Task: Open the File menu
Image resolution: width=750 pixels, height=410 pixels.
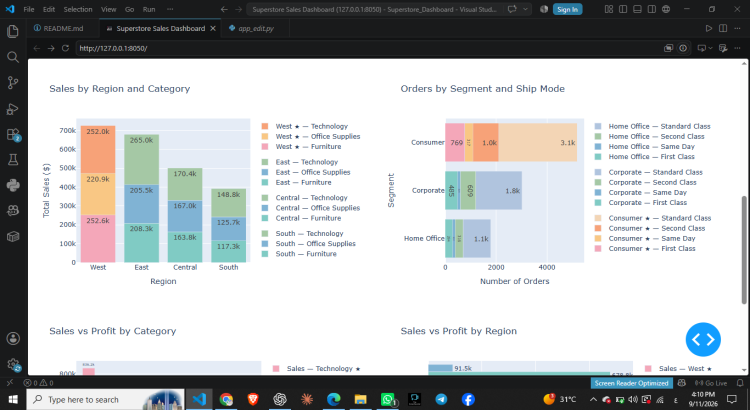Action: click(29, 9)
